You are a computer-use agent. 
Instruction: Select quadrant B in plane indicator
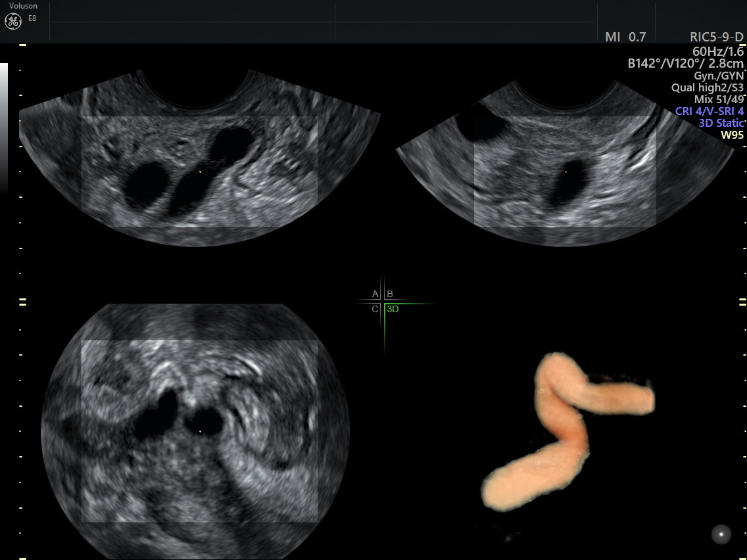[390, 294]
